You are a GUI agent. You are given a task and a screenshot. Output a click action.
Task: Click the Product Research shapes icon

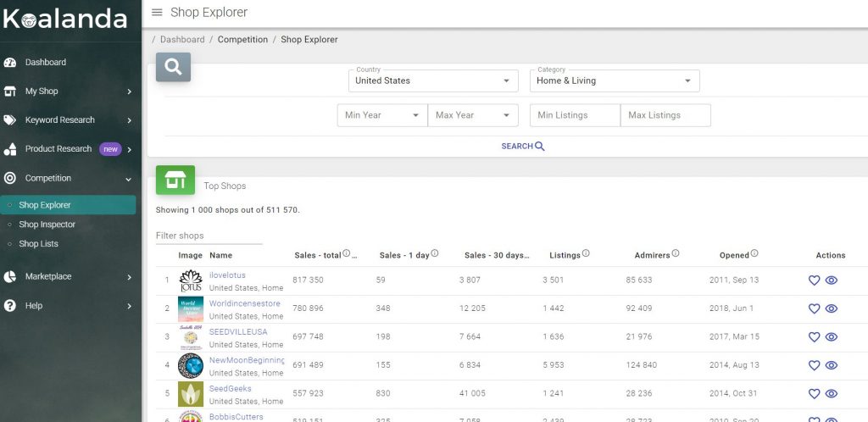pos(10,149)
